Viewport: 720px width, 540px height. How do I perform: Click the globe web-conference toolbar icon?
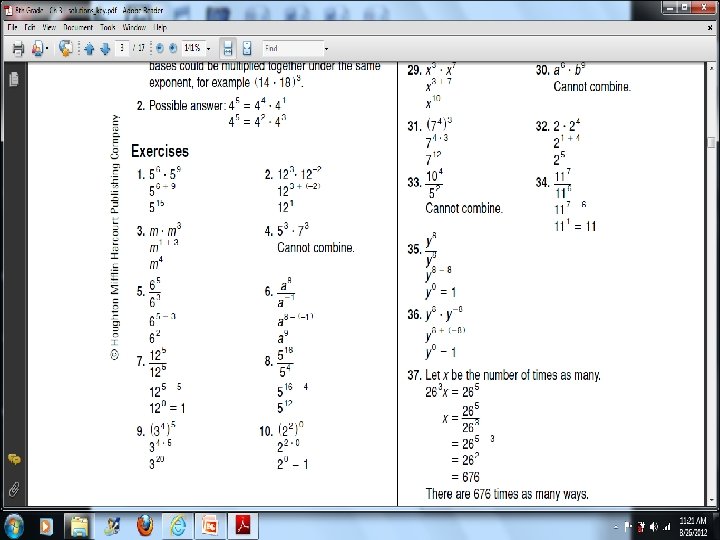tap(66, 48)
